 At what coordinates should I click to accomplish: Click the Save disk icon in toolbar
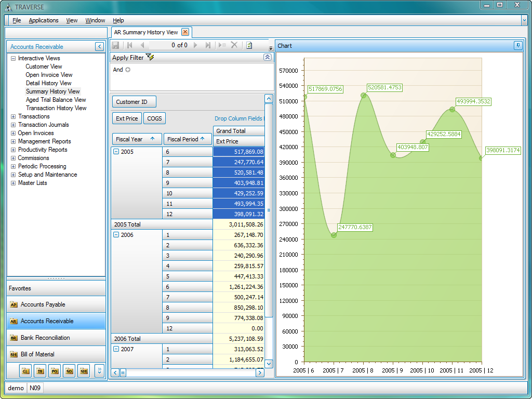(115, 45)
